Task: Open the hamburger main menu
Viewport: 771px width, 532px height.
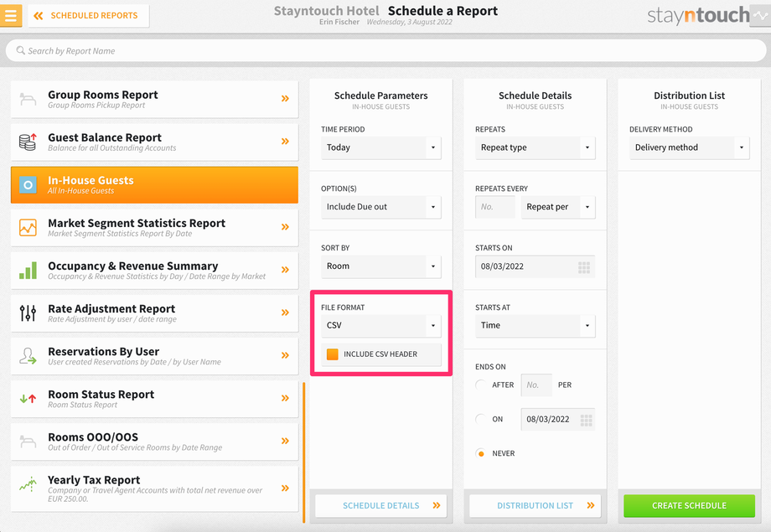Action: [x=10, y=15]
